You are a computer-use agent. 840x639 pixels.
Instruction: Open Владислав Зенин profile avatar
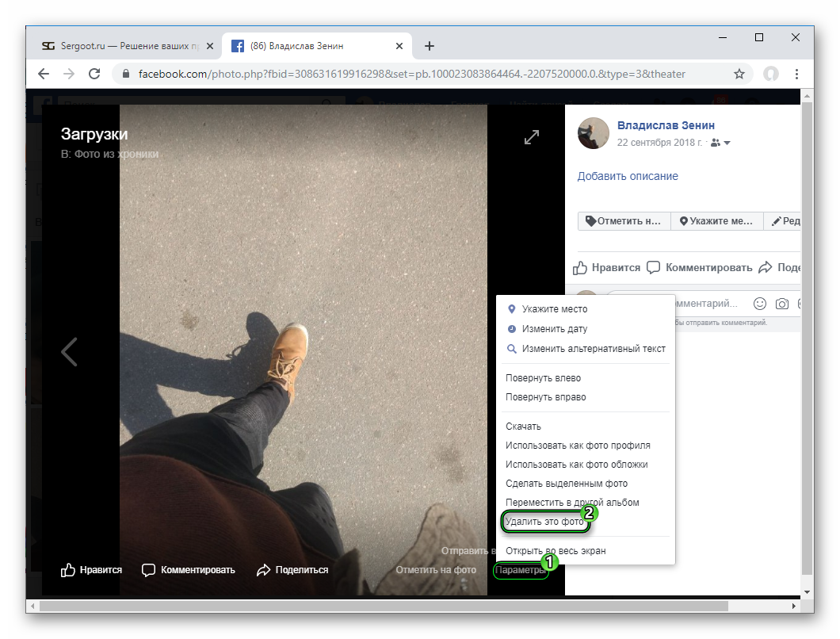593,133
